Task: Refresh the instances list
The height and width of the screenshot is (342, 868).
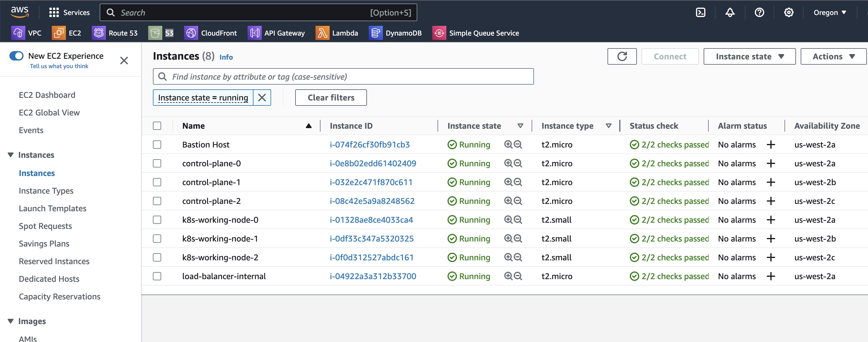Action: click(622, 56)
